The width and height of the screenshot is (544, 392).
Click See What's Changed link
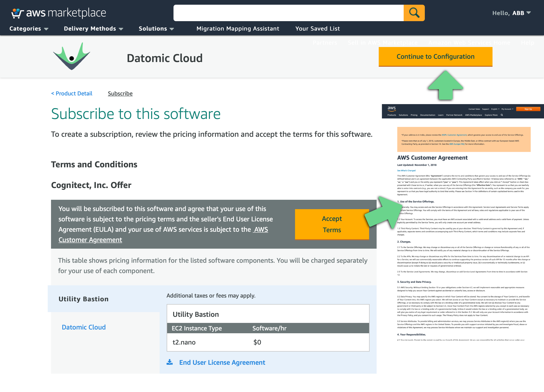[x=406, y=171]
